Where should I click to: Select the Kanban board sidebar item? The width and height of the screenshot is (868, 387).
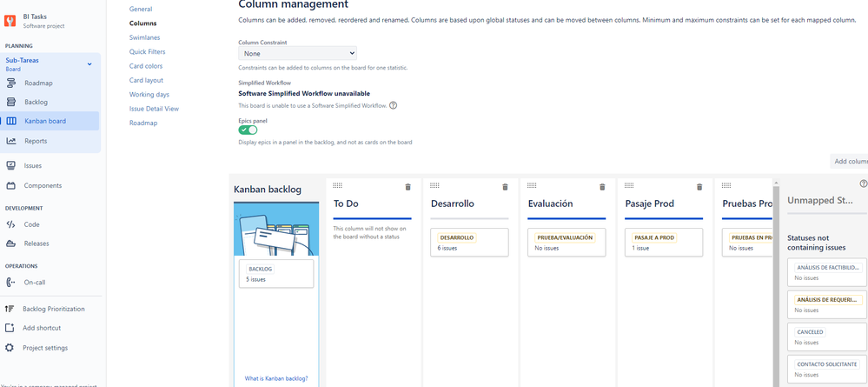50,121
